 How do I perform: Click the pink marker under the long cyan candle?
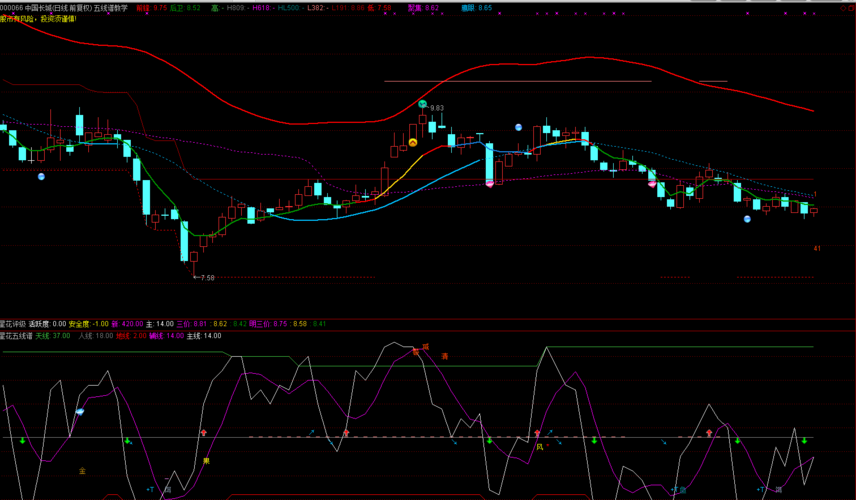pos(490,184)
